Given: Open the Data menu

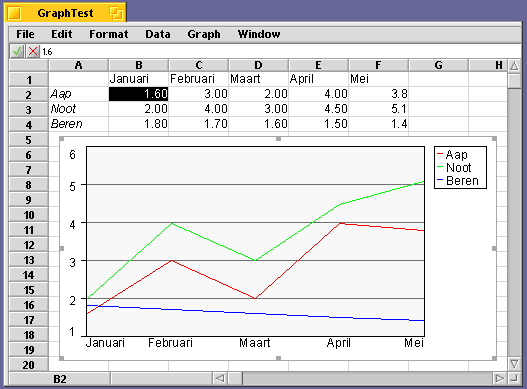Looking at the screenshot, I should point(158,34).
